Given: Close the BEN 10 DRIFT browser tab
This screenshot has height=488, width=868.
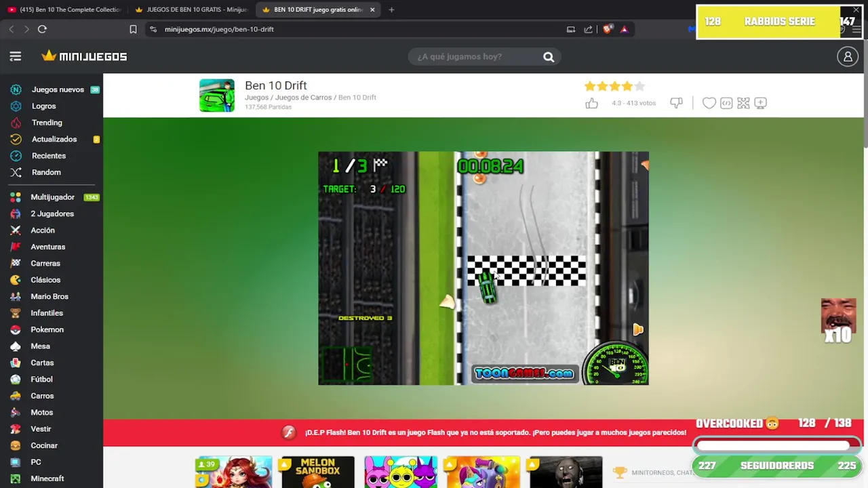Looking at the screenshot, I should coord(372,9).
